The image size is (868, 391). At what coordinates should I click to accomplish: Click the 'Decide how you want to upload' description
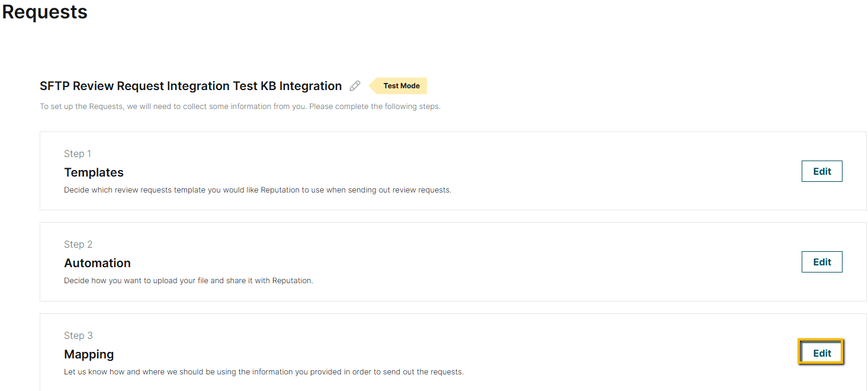(188, 280)
